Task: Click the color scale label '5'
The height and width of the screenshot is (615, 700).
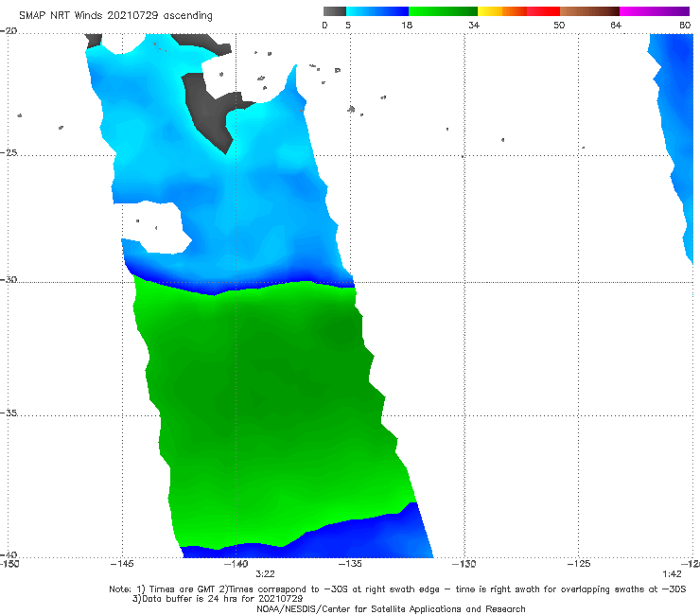Action: [x=348, y=25]
